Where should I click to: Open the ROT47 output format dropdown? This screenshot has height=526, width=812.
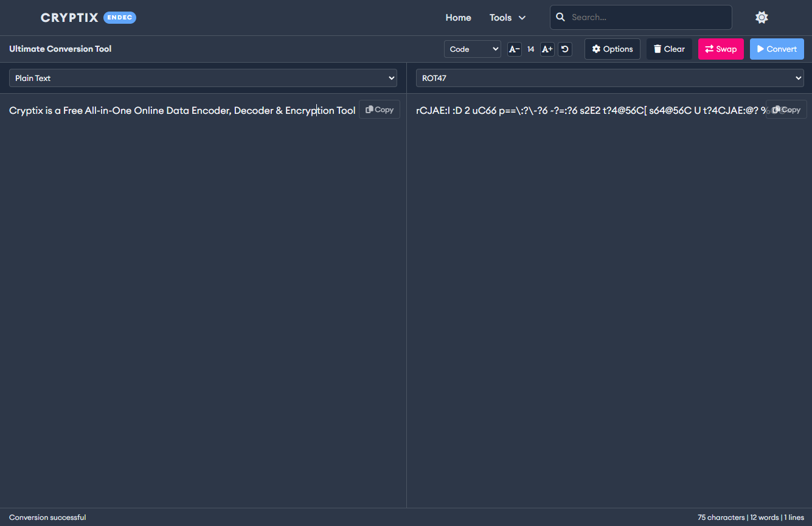tap(609, 78)
